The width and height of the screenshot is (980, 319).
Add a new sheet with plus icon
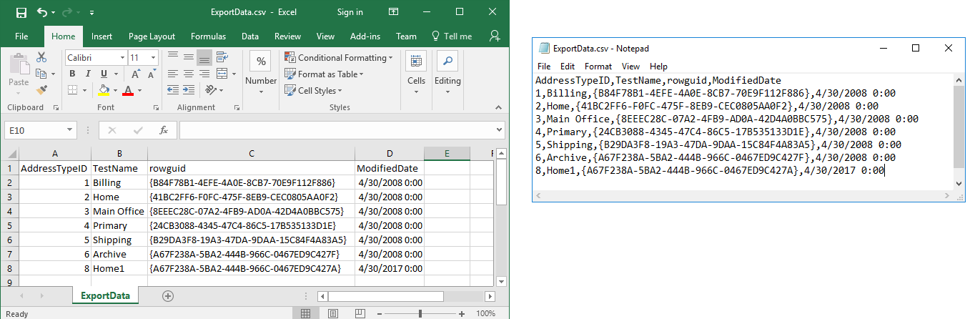click(168, 295)
